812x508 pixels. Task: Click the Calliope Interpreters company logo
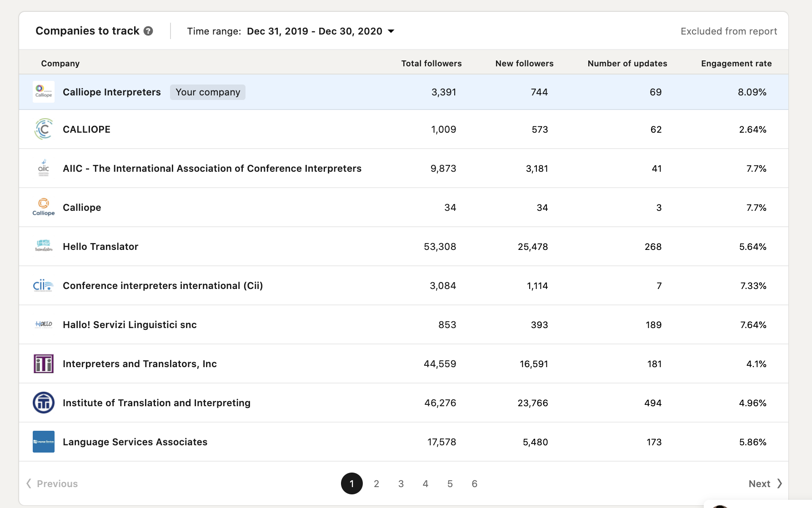tap(44, 92)
